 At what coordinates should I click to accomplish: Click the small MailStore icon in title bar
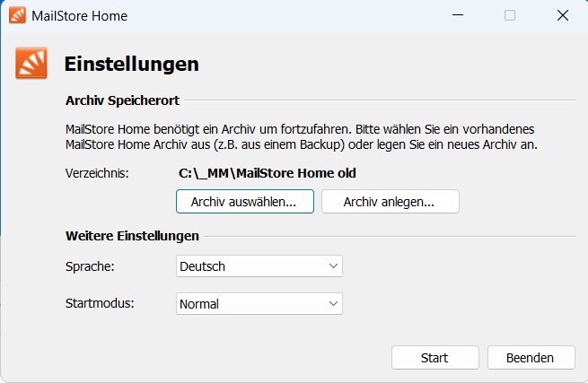coord(17,15)
